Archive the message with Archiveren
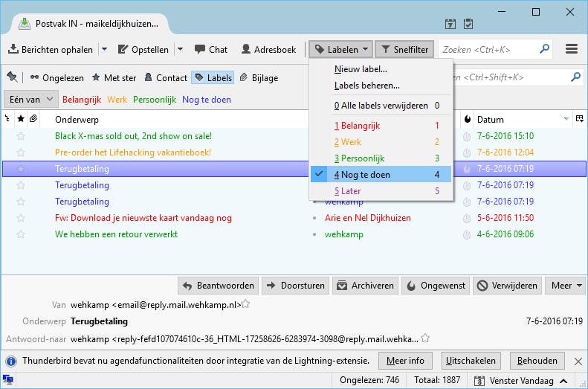Screen dimensions: 588x389 (x=365, y=286)
